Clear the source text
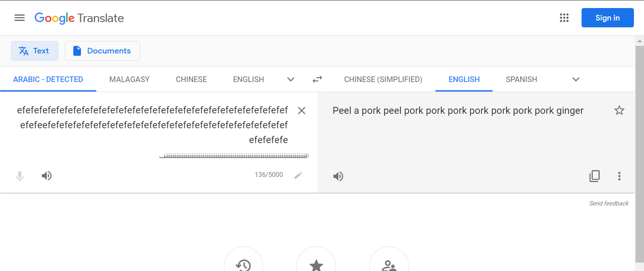 (301, 111)
